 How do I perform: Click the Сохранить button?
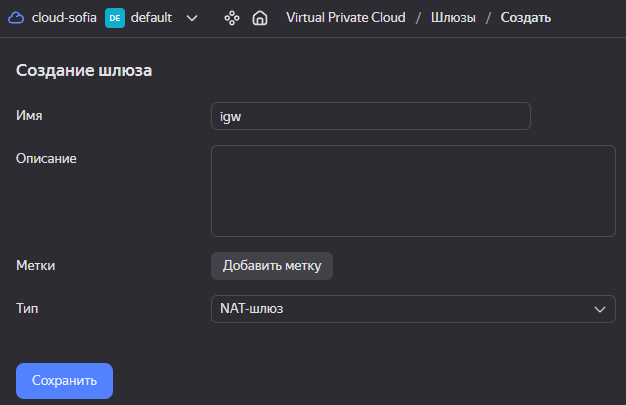64,381
